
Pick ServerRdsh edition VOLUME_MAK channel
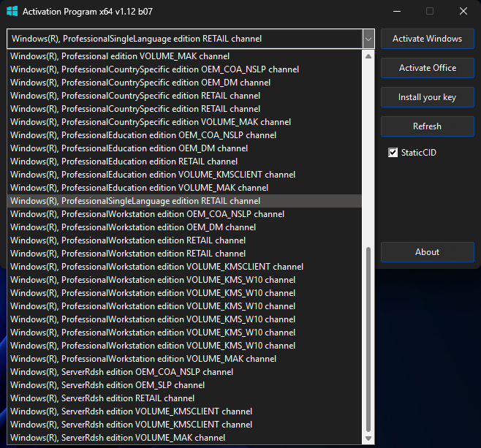click(x=184, y=438)
